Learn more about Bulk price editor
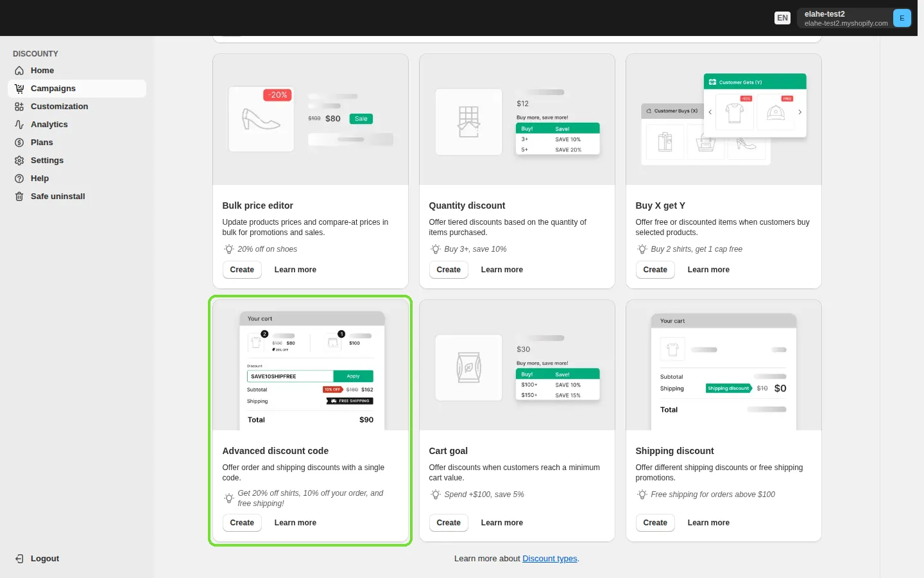This screenshot has height=578, width=924. [x=295, y=270]
